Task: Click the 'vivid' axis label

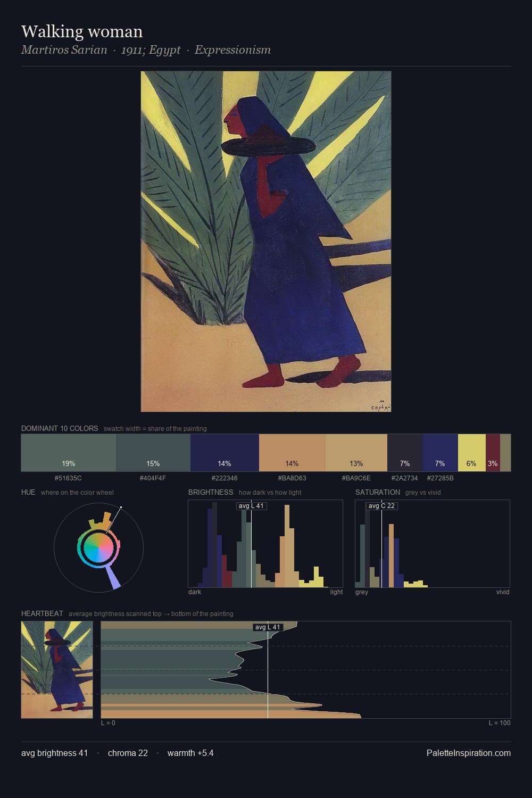Action: click(503, 592)
